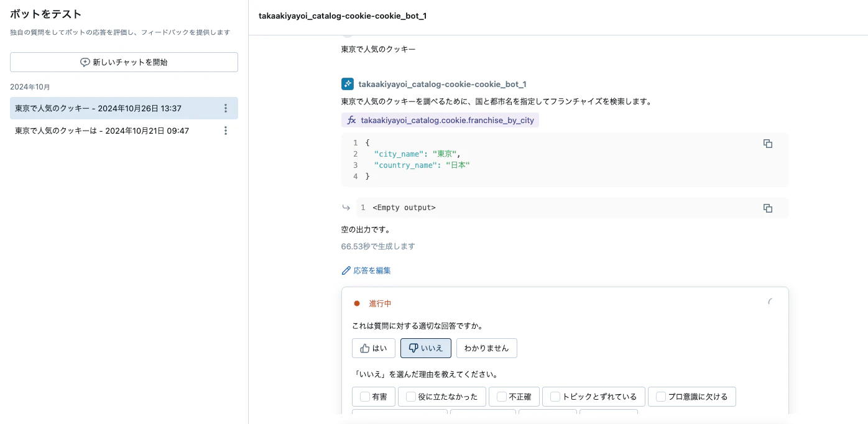Select the thumbs-up はい feedback icon
The image size is (868, 424).
365,348
